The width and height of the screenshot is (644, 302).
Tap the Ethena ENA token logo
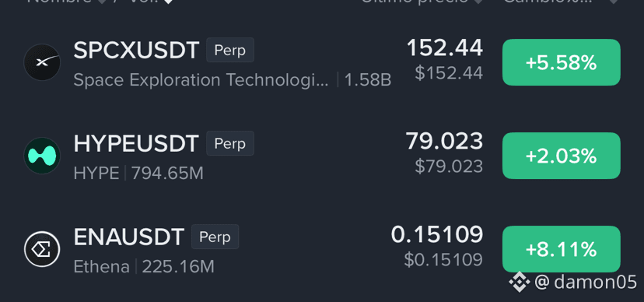pyautogui.click(x=42, y=249)
